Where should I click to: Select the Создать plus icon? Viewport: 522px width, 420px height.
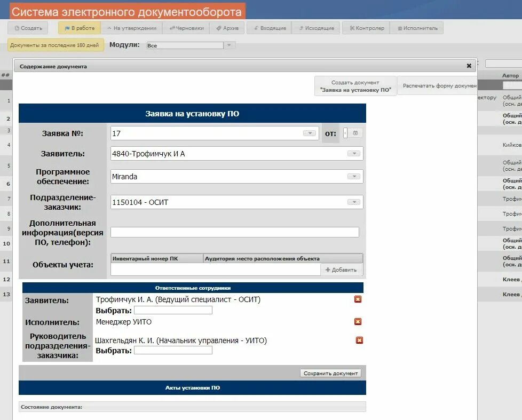tap(17, 27)
